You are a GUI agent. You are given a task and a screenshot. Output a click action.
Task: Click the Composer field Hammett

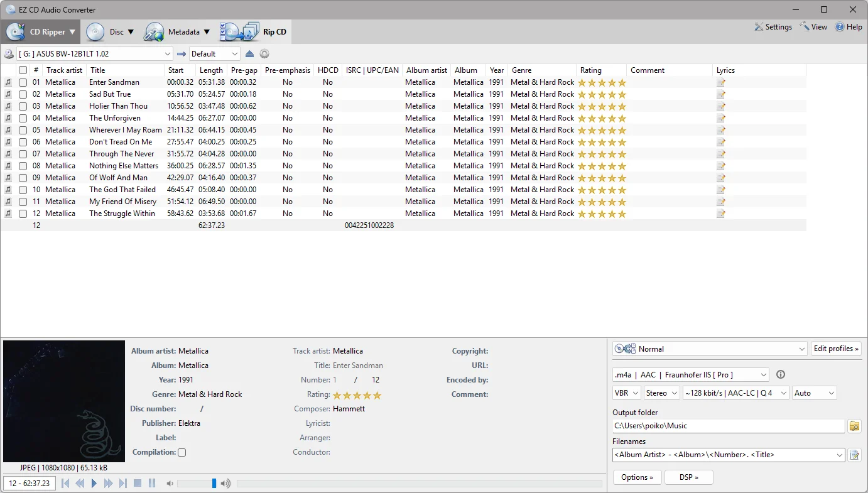pyautogui.click(x=349, y=409)
